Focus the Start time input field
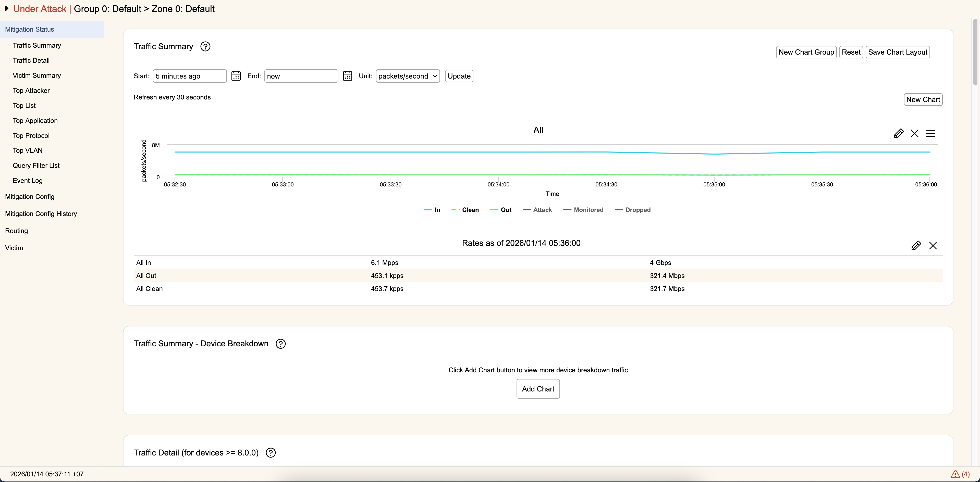The height and width of the screenshot is (482, 980). (190, 76)
